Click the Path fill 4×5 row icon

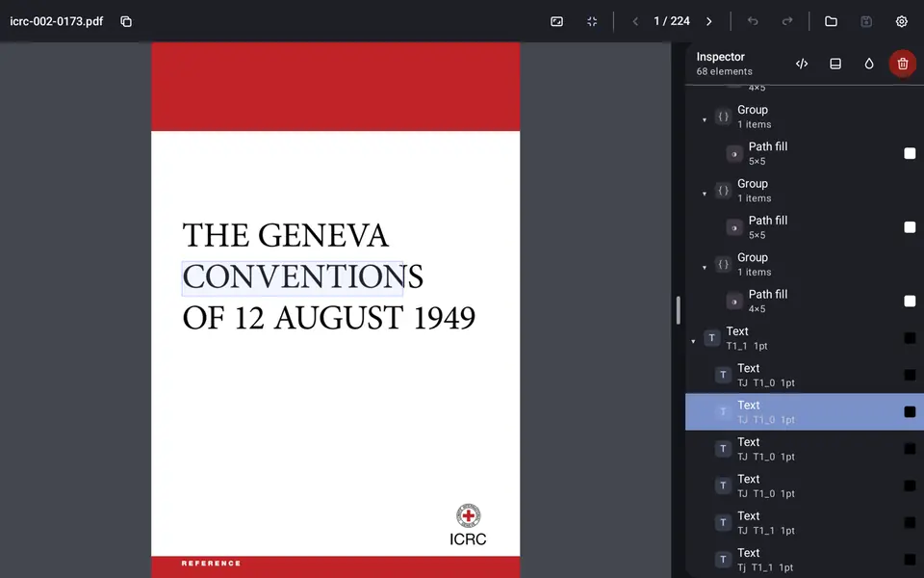pyautogui.click(x=734, y=302)
